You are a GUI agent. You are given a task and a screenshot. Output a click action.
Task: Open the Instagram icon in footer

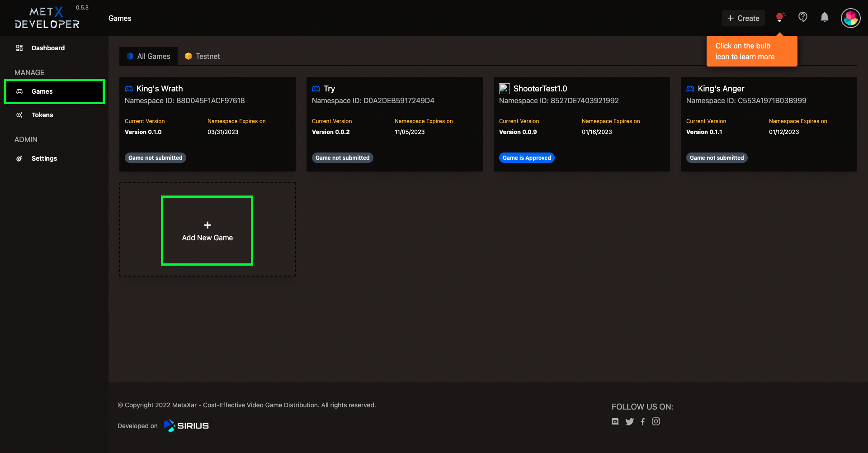click(656, 421)
